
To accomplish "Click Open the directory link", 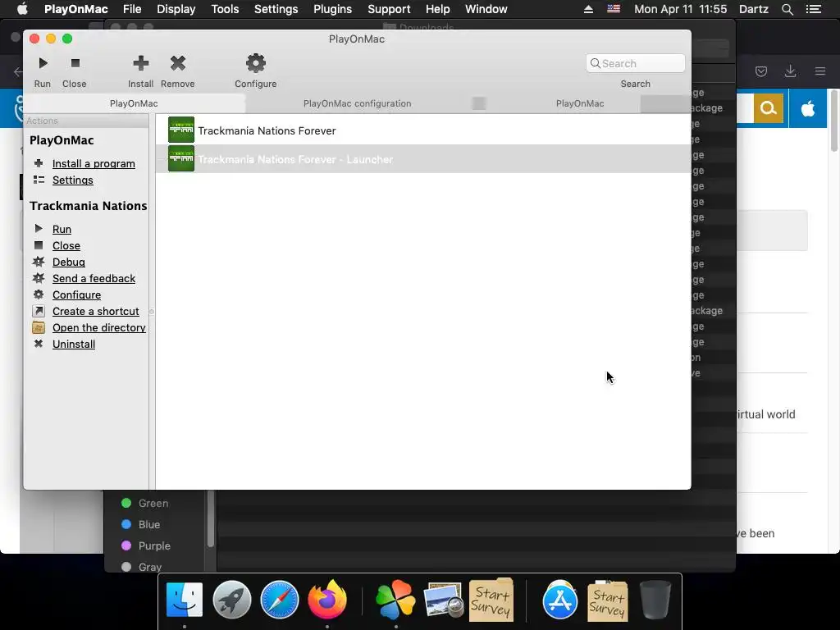I will tap(99, 328).
